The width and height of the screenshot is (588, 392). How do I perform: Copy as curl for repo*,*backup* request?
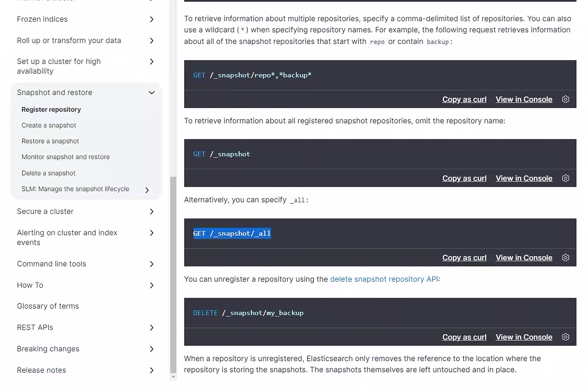point(464,100)
